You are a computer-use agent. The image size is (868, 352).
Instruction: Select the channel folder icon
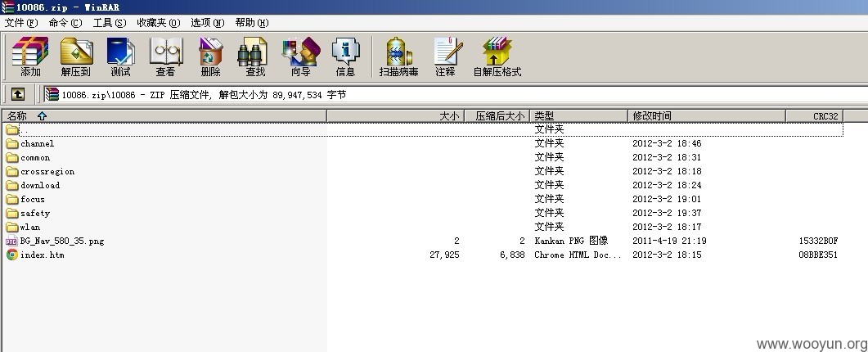pyautogui.click(x=12, y=144)
